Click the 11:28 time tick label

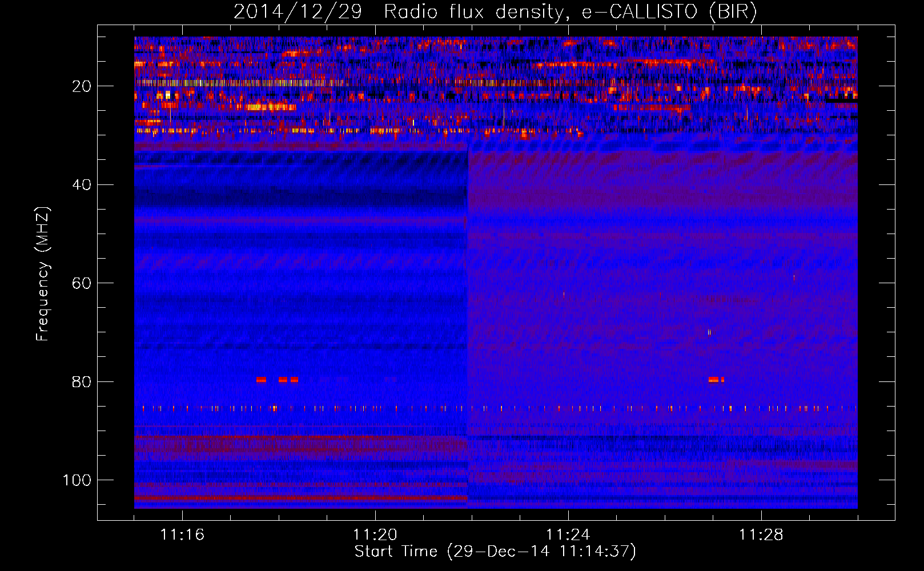click(761, 535)
